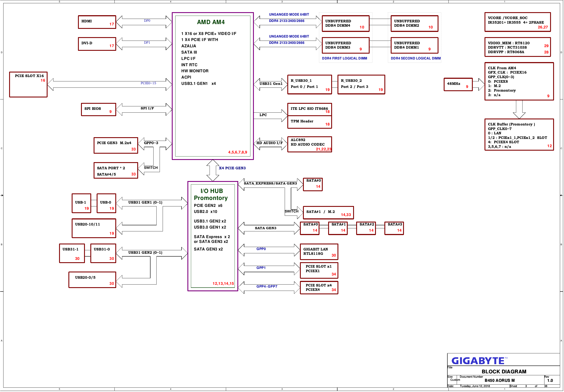
Task: Click the SATA GEN3 arrow label
Action: point(266,228)
